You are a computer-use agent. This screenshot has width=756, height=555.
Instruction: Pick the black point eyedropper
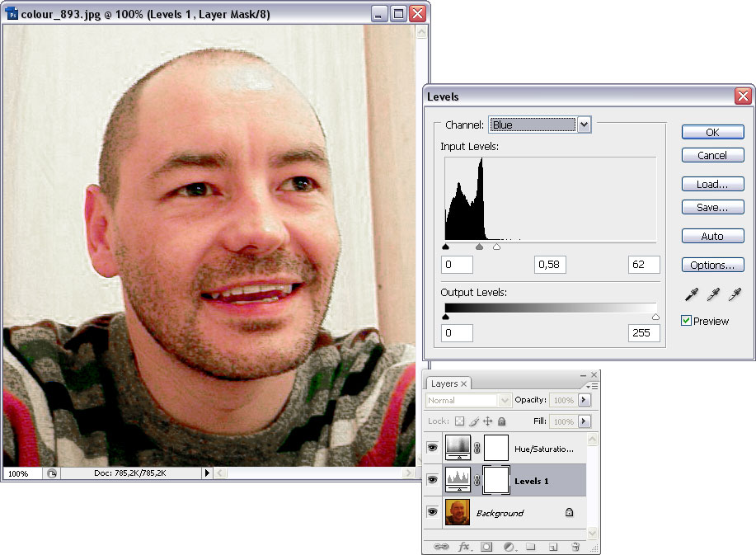690,294
